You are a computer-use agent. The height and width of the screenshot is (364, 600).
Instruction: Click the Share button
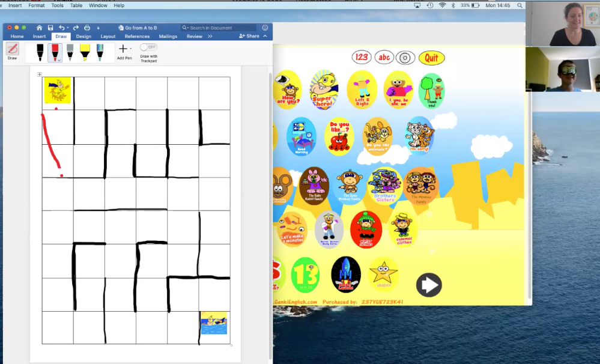249,36
